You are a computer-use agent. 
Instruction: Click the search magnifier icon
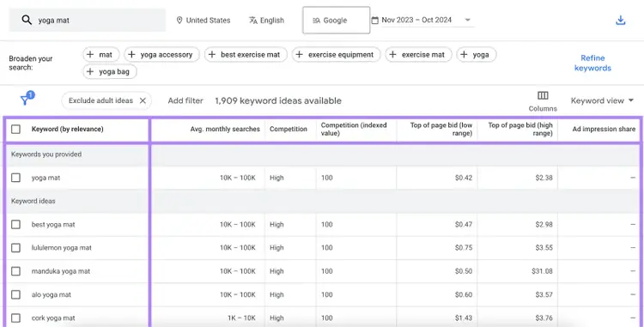[27, 20]
